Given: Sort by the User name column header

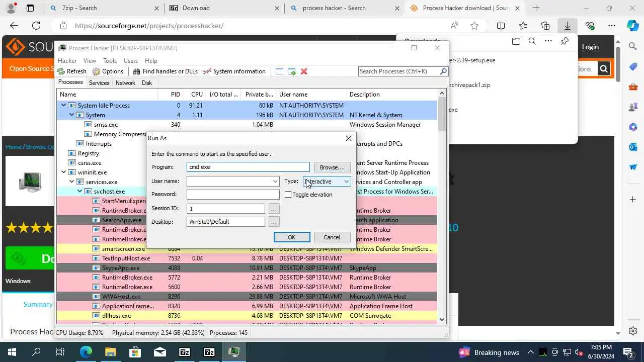Looking at the screenshot, I should pos(312,94).
